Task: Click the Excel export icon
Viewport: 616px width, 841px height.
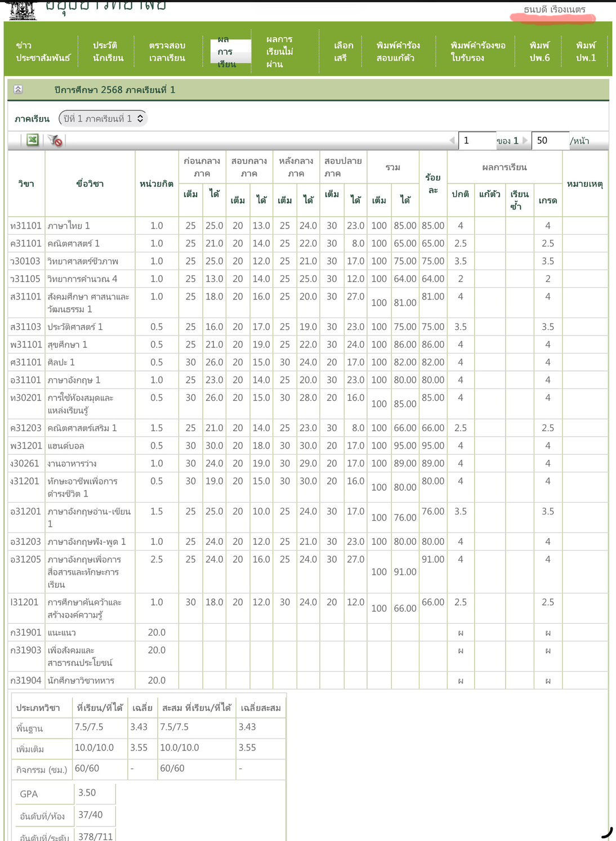Action: point(33,140)
